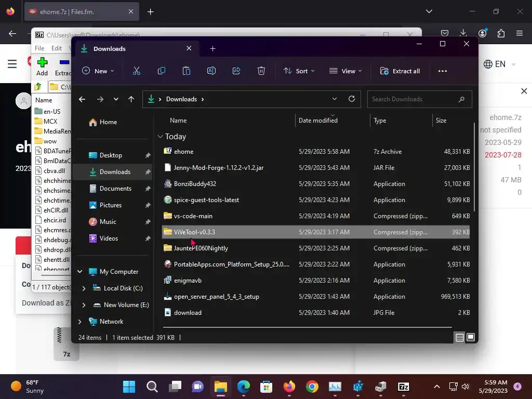Open taskbar Search
532x399 pixels.
[152, 387]
